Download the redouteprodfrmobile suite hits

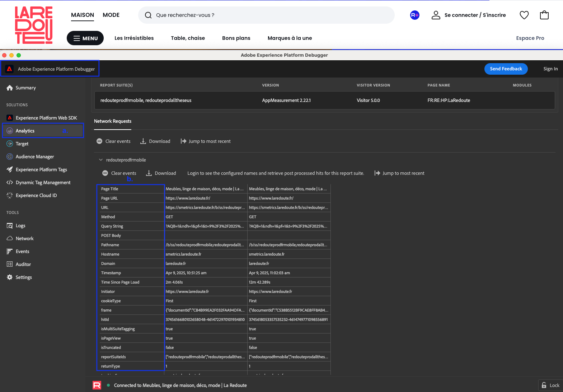(161, 173)
